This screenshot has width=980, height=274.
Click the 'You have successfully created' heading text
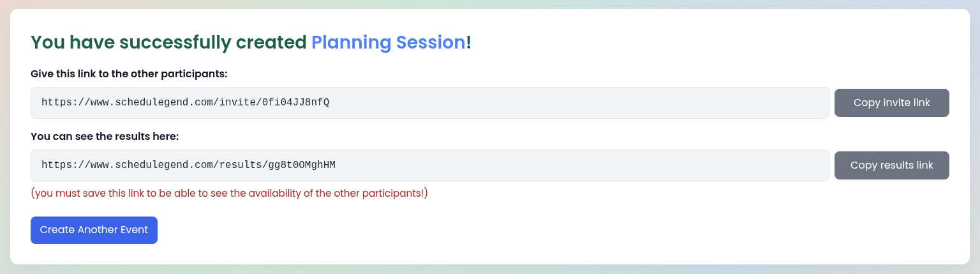(168, 42)
